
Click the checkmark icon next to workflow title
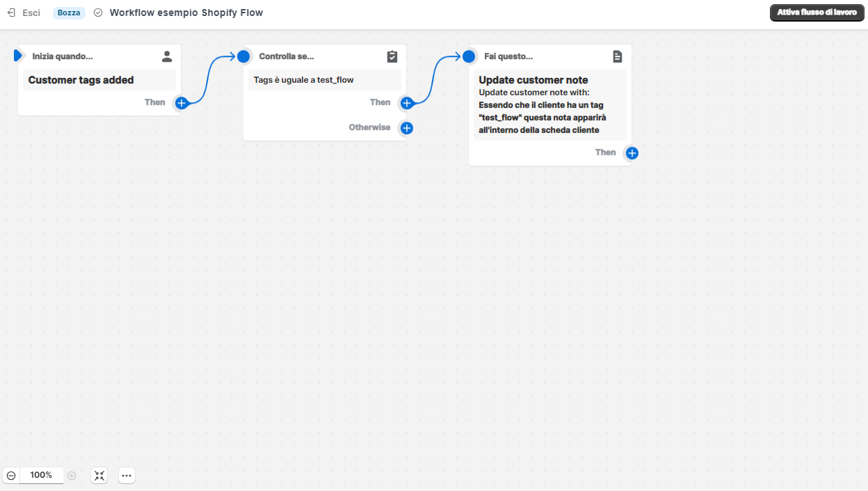[x=98, y=13]
